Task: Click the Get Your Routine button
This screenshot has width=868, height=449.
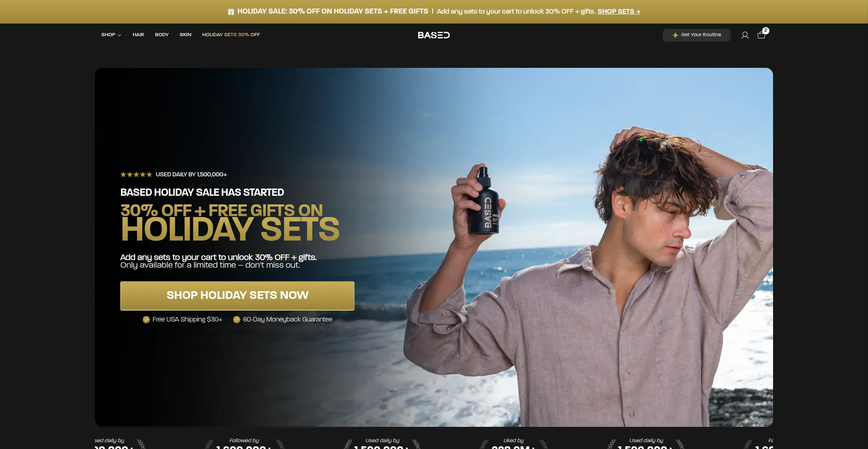Action: pos(697,35)
